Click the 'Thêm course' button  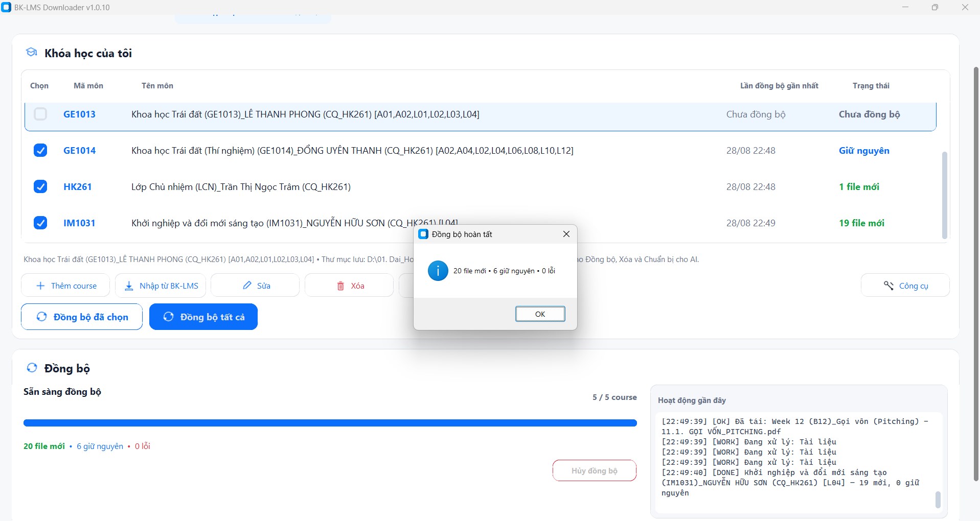(65, 286)
